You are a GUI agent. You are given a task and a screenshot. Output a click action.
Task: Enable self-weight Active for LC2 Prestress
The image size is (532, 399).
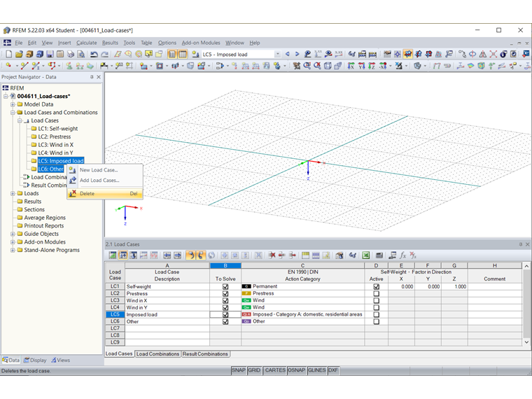point(377,293)
